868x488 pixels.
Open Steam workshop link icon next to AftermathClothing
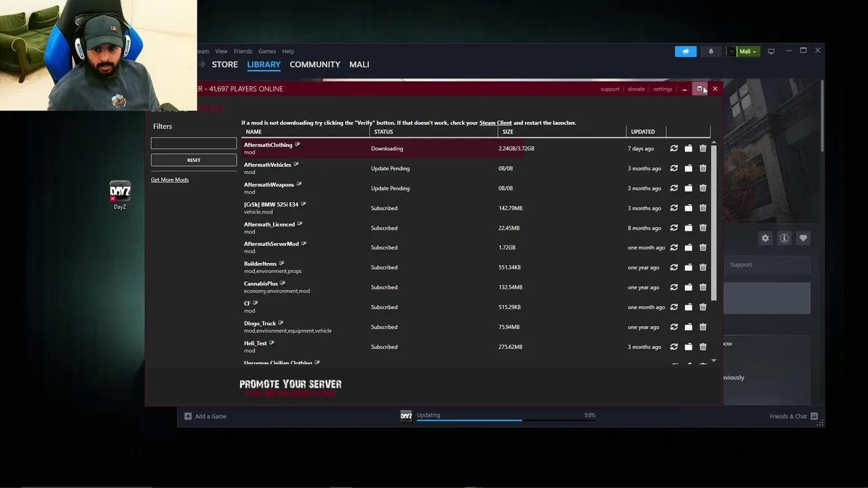pos(297,144)
